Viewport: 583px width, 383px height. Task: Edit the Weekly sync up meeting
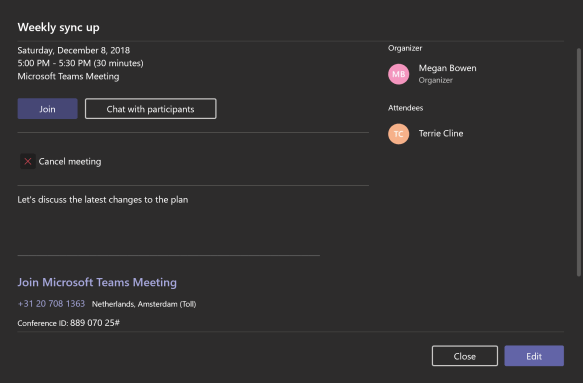[x=534, y=356]
